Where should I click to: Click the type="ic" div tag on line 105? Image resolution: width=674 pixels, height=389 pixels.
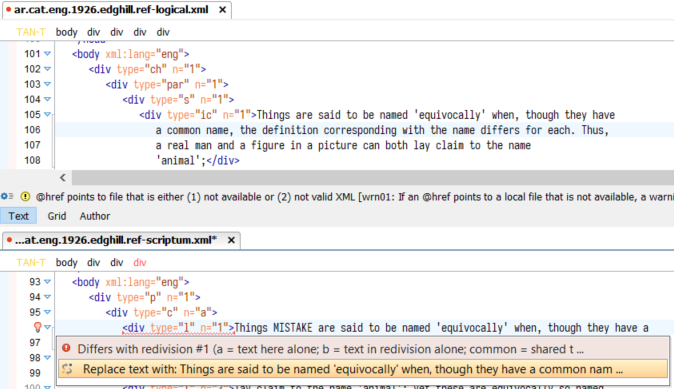198,115
